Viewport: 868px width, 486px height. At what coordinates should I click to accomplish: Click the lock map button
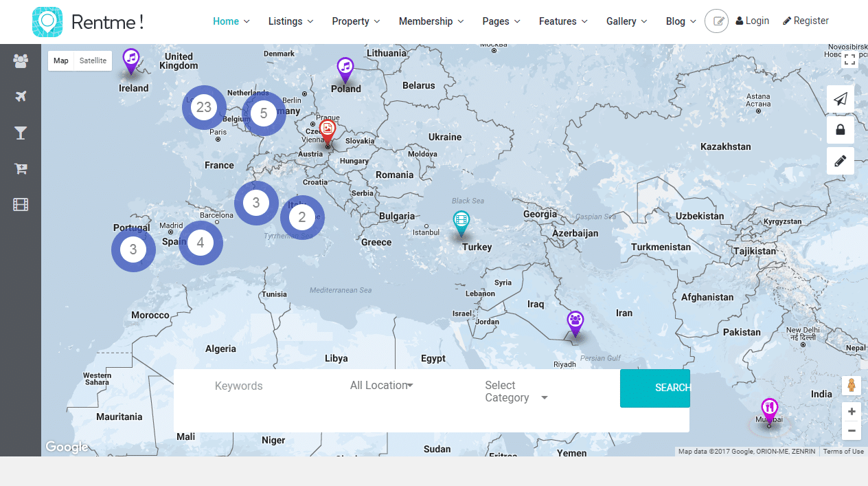click(841, 129)
